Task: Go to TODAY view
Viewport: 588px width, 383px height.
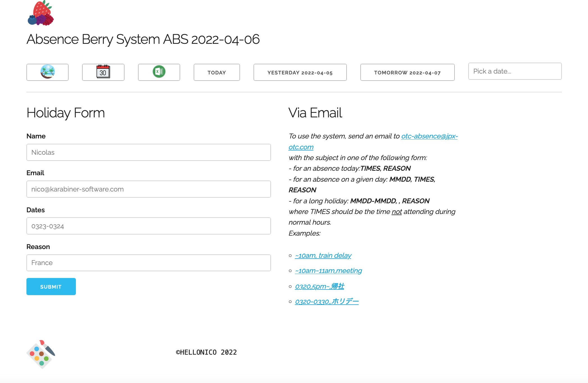Action: [216, 72]
